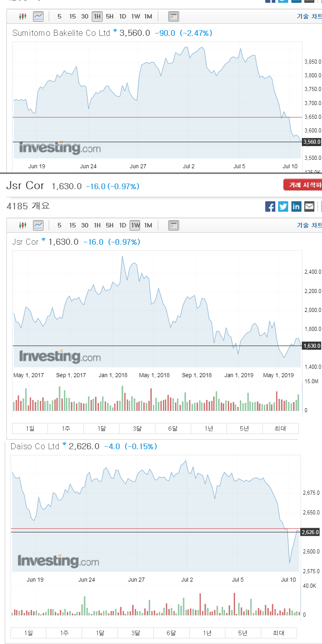Select 5H interval on Sumitomo Bakelite chart
This screenshot has width=322, height=644.
click(109, 17)
